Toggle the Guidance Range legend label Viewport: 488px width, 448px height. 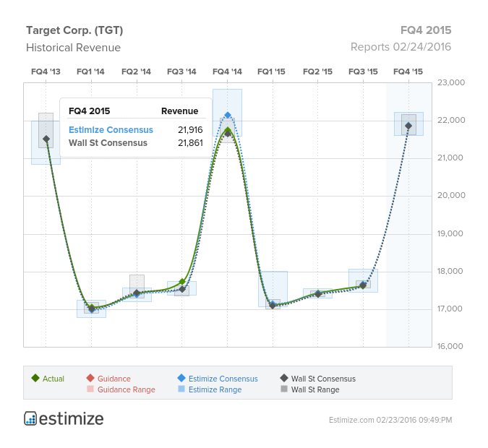click(127, 389)
